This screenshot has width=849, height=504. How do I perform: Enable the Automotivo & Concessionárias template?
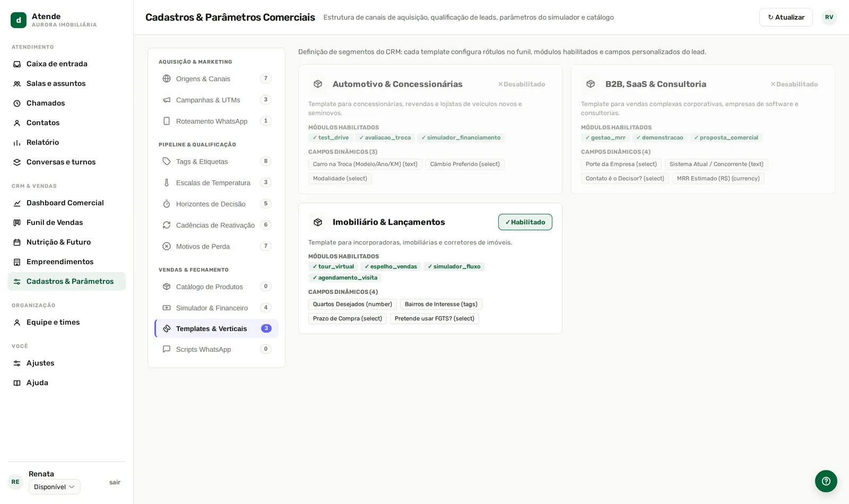(x=522, y=84)
